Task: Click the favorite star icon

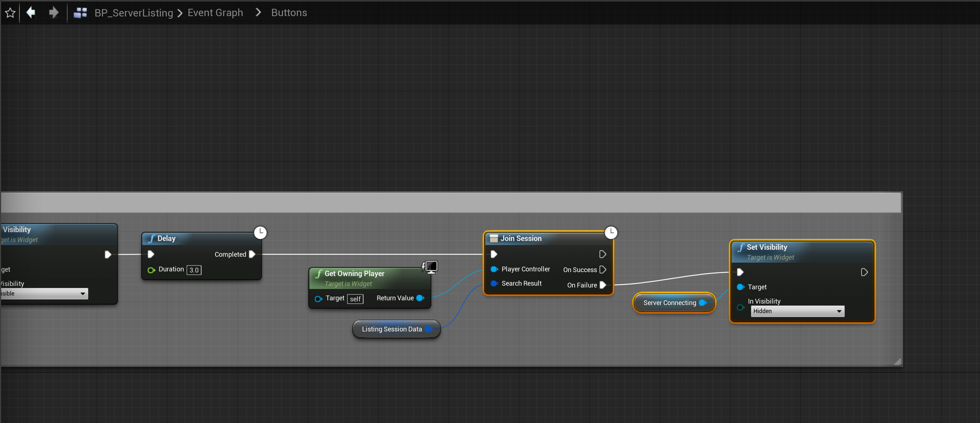Action: [10, 13]
